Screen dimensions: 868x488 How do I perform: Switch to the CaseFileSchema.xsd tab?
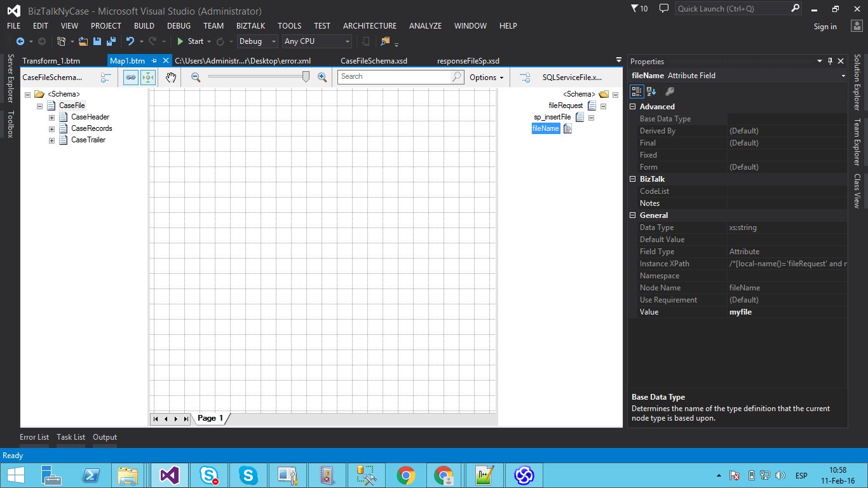374,61
